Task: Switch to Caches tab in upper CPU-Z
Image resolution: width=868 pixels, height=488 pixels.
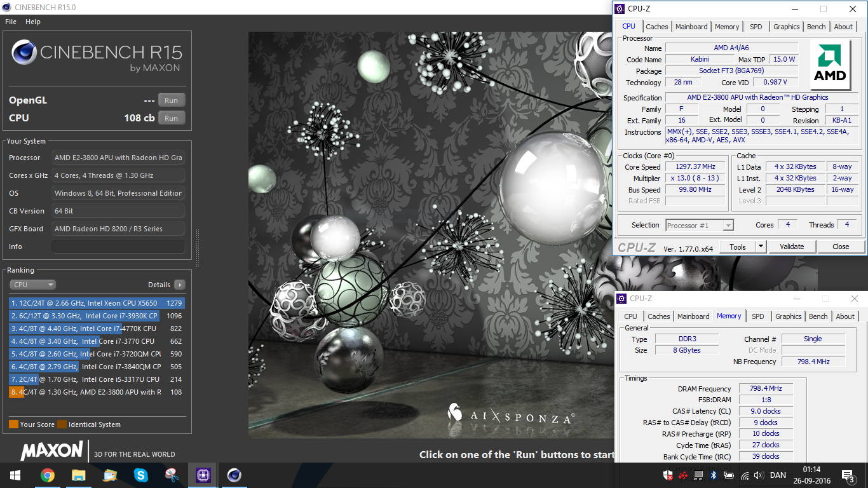Action: pos(657,27)
